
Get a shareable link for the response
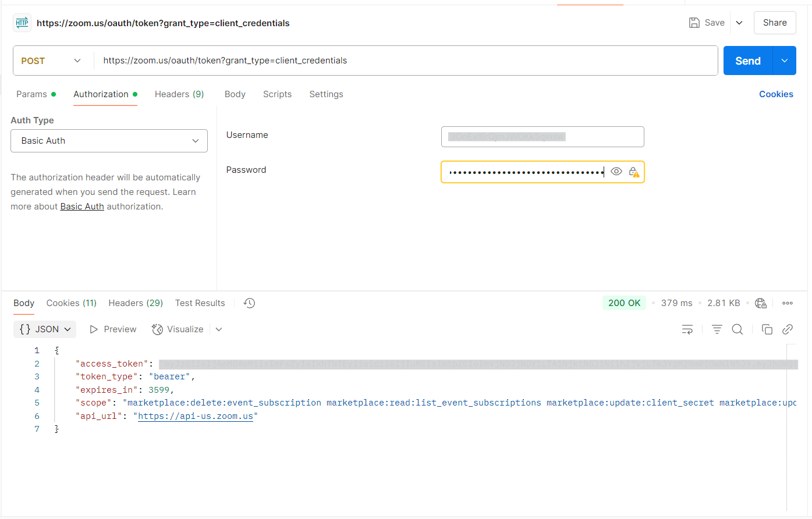(788, 329)
